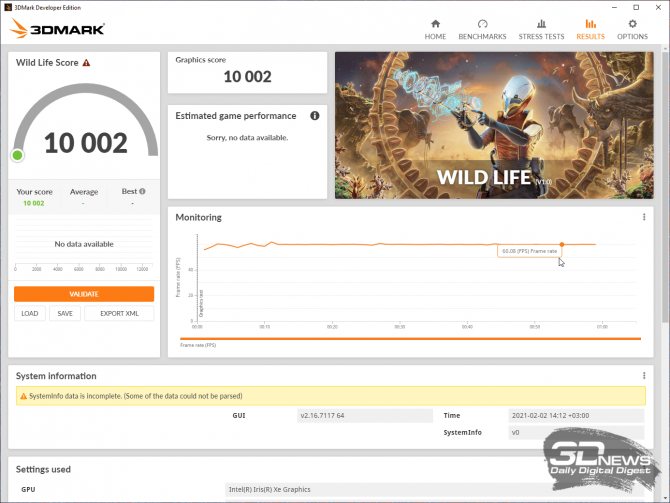This screenshot has height=503, width=670.
Task: Click the SystemInfo version v0 field
Action: (576, 432)
